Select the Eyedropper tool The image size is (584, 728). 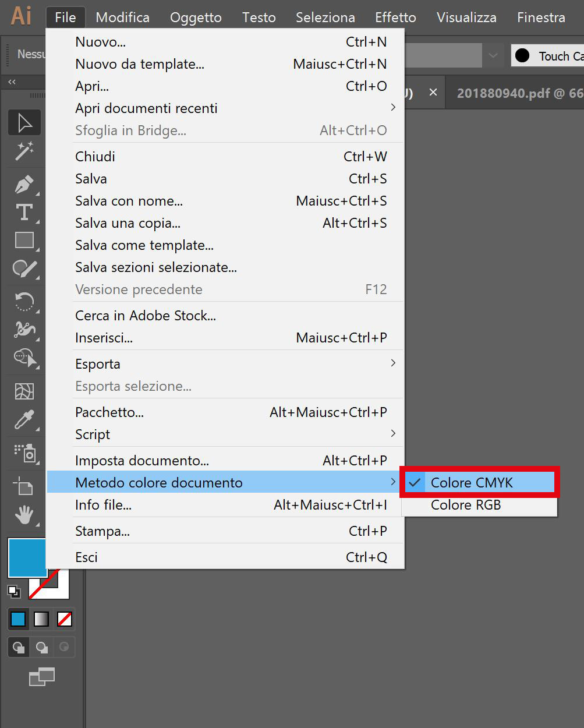(24, 419)
